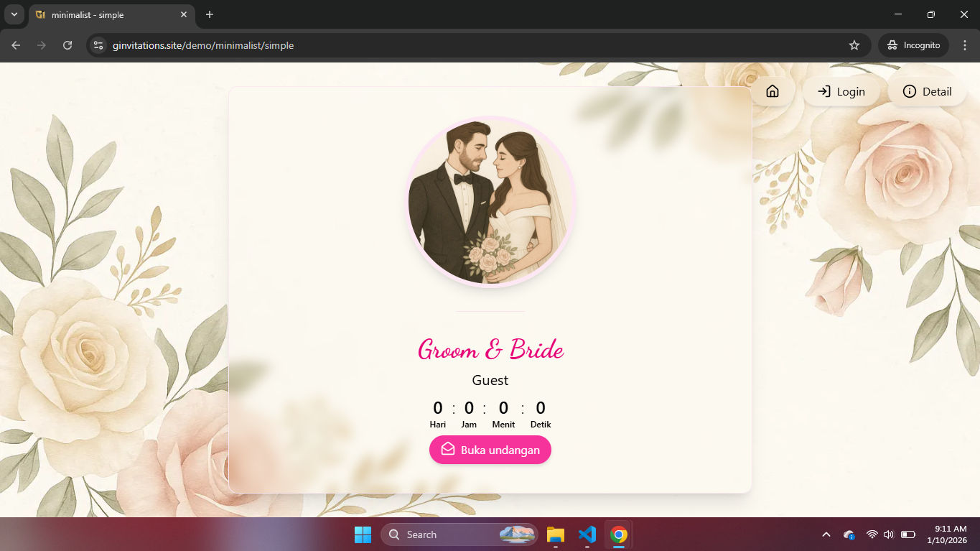This screenshot has width=980, height=551.
Task: Reload the invitation page
Action: [67, 45]
